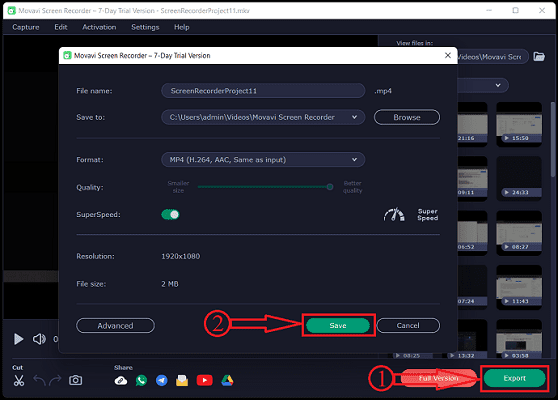Click the undo arrow icon
The width and height of the screenshot is (558, 400).
pyautogui.click(x=40, y=380)
